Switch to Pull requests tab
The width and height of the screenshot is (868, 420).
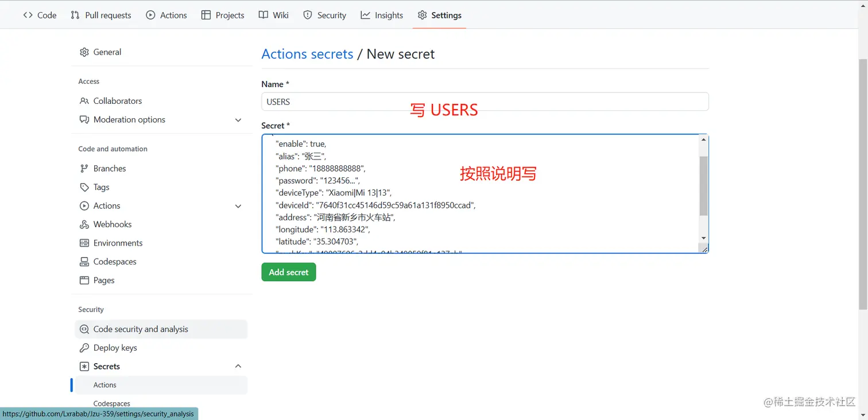pos(100,15)
